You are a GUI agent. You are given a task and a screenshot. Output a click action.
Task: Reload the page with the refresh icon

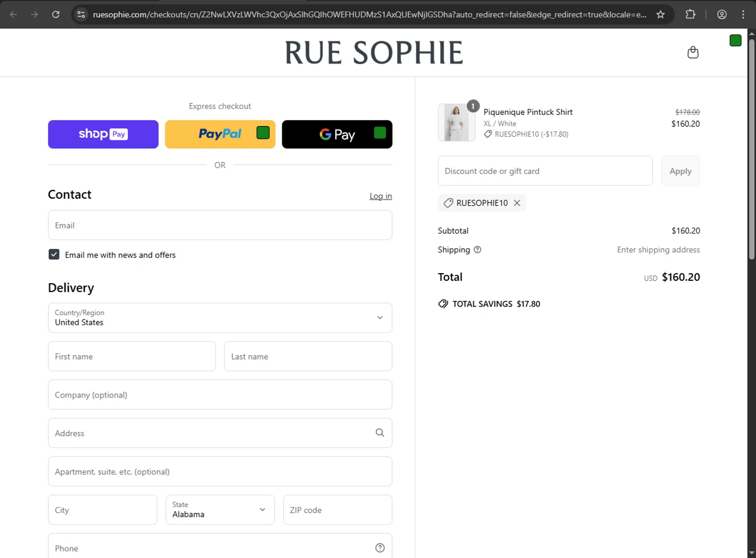point(56,14)
